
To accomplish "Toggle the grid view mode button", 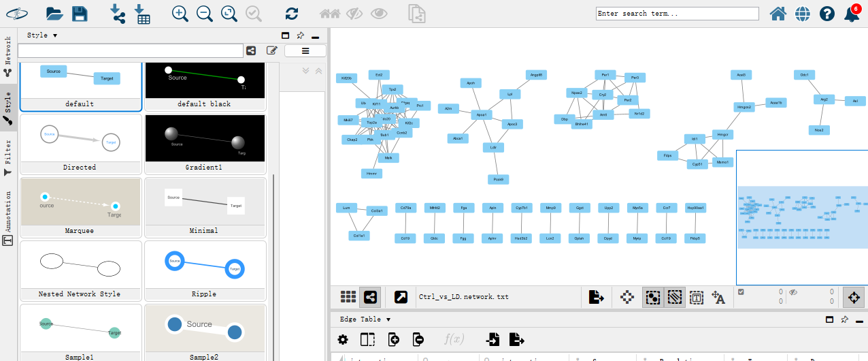I will pyautogui.click(x=348, y=297).
